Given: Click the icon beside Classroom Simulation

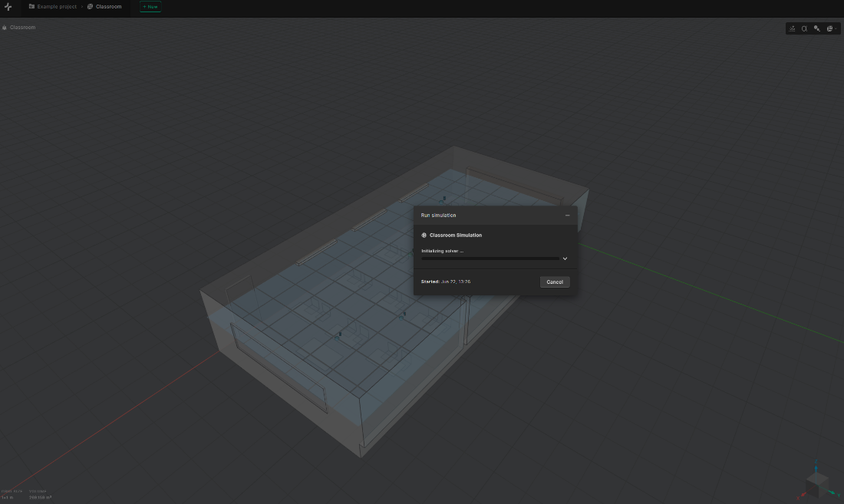Looking at the screenshot, I should point(424,235).
